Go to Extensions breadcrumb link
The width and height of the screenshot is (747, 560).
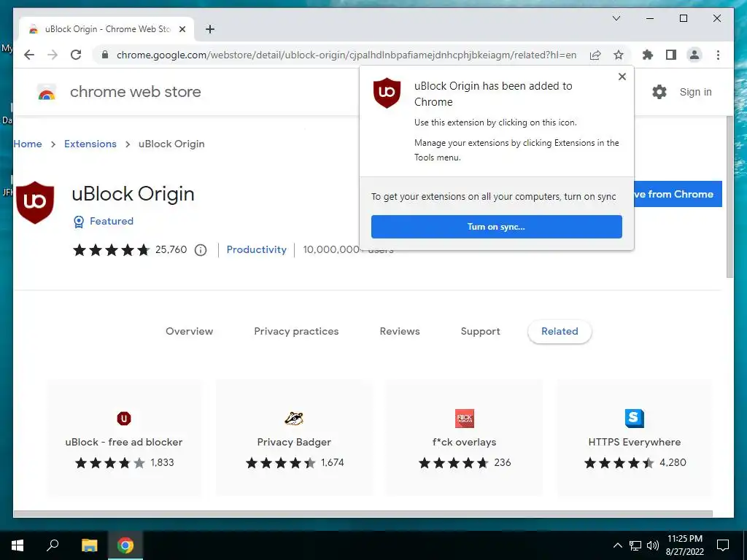(90, 144)
